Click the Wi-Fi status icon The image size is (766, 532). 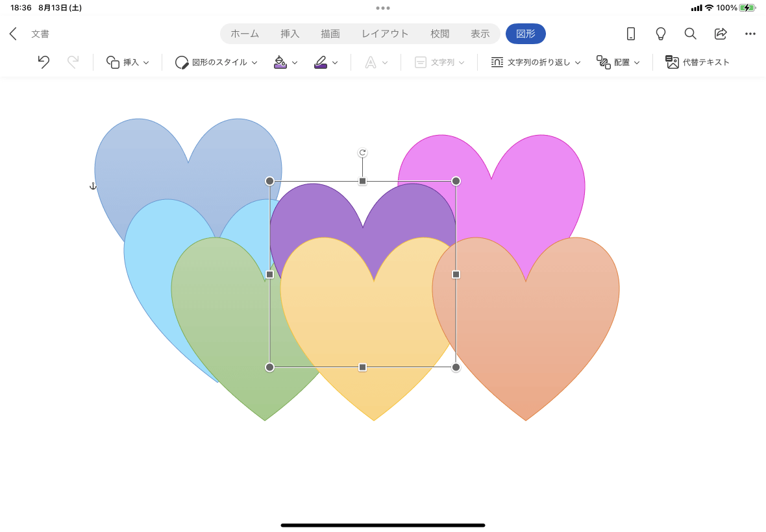pyautogui.click(x=709, y=8)
